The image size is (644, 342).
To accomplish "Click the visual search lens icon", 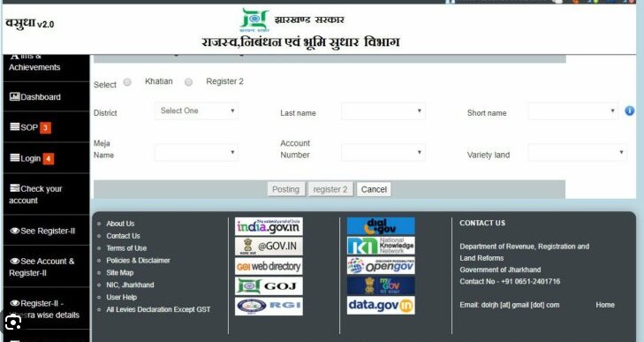I will pyautogui.click(x=13, y=323).
